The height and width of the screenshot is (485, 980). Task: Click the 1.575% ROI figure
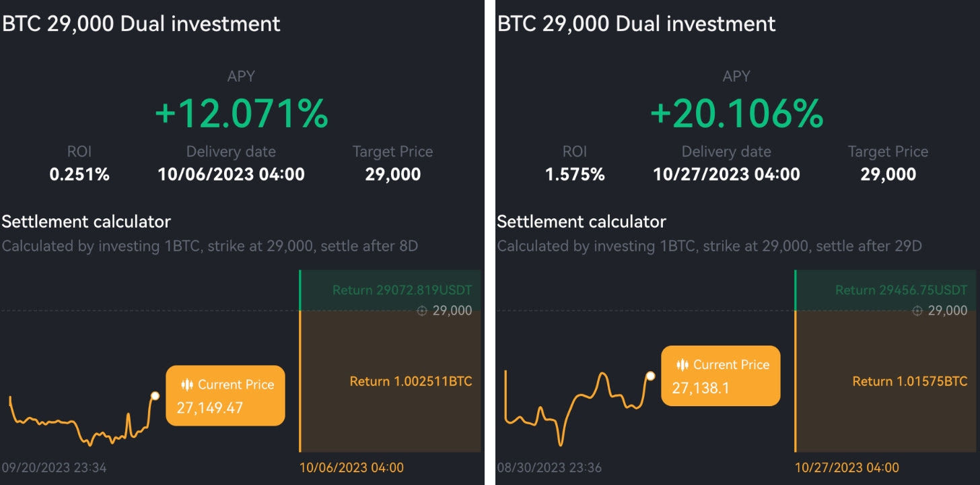click(575, 174)
